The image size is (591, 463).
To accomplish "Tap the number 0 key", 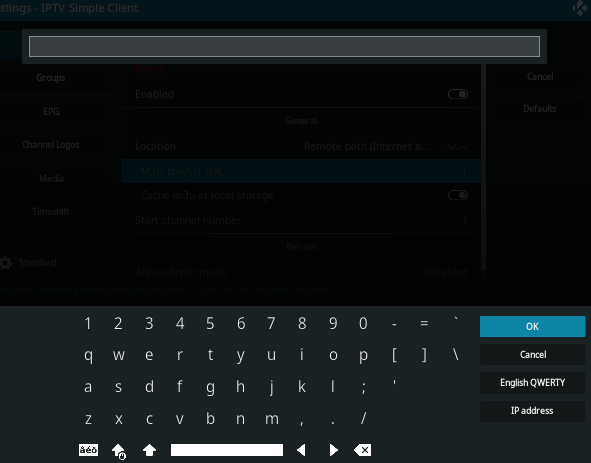I will [363, 323].
